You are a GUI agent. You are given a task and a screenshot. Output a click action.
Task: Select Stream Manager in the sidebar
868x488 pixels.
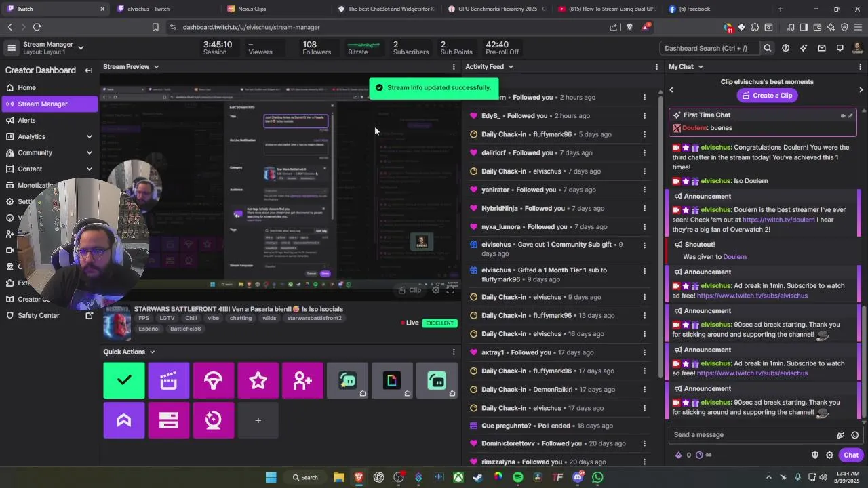click(x=49, y=104)
